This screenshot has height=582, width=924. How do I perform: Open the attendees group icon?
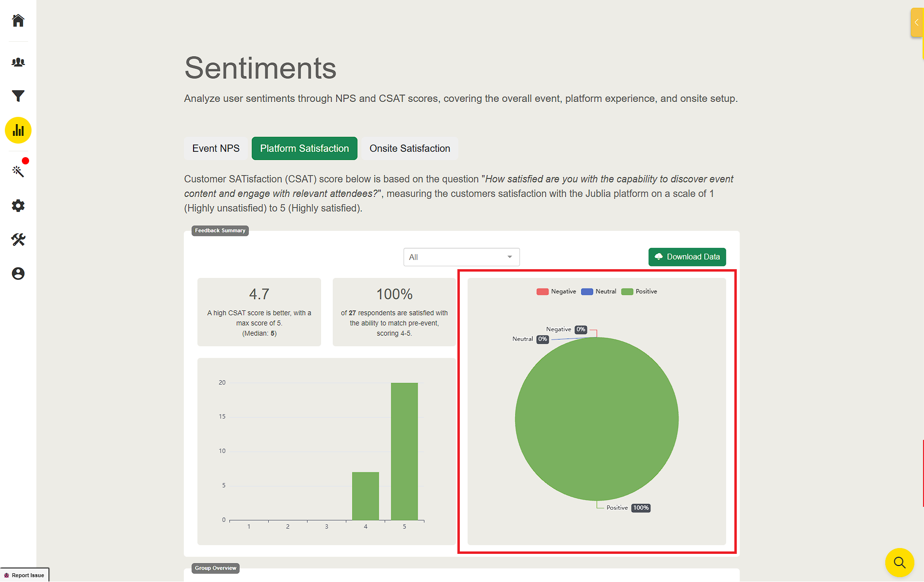18,62
